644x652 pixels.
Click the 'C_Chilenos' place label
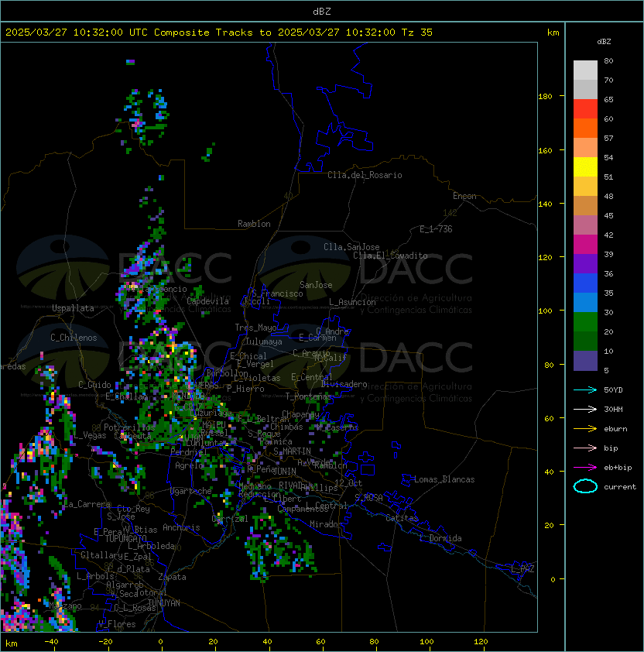pyautogui.click(x=74, y=338)
